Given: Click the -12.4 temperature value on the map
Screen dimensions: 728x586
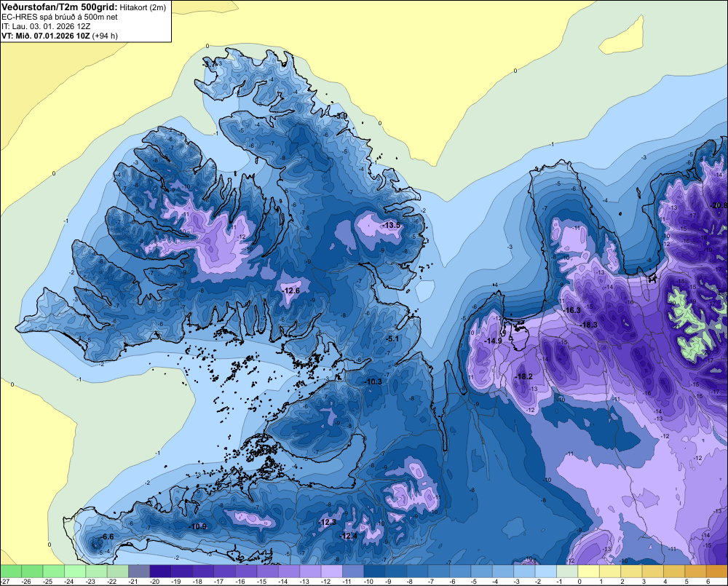Looking at the screenshot, I should point(349,536).
